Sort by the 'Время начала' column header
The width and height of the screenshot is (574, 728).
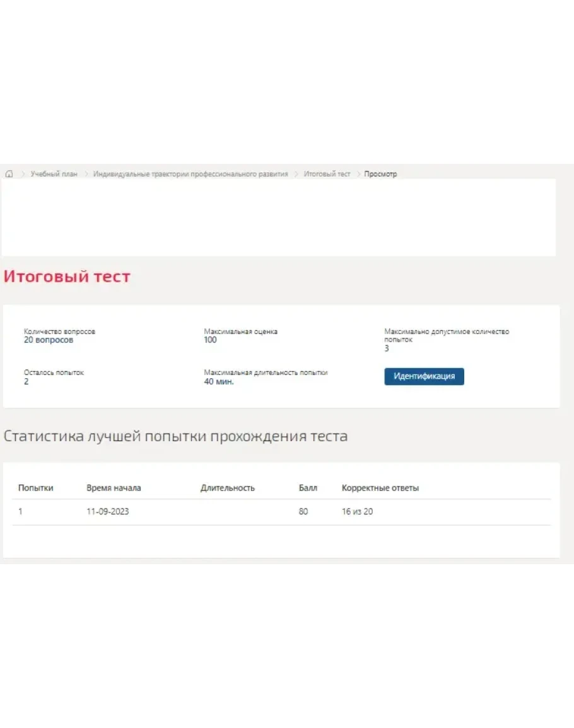114,488
